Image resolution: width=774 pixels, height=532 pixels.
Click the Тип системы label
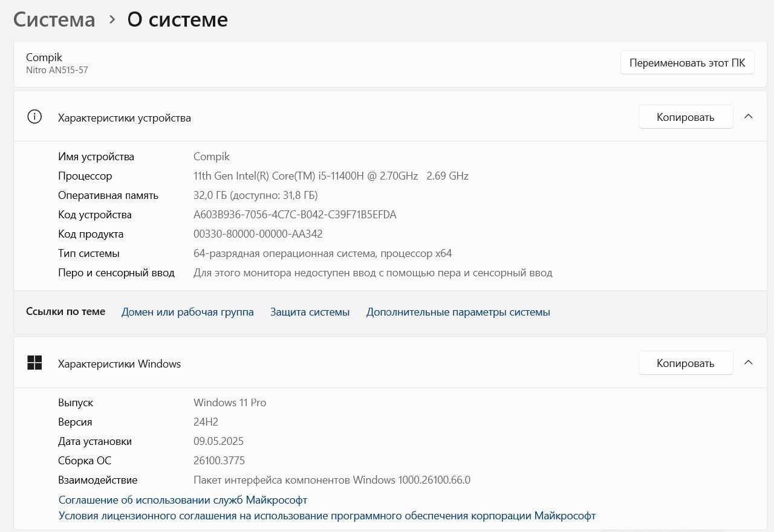tap(89, 253)
